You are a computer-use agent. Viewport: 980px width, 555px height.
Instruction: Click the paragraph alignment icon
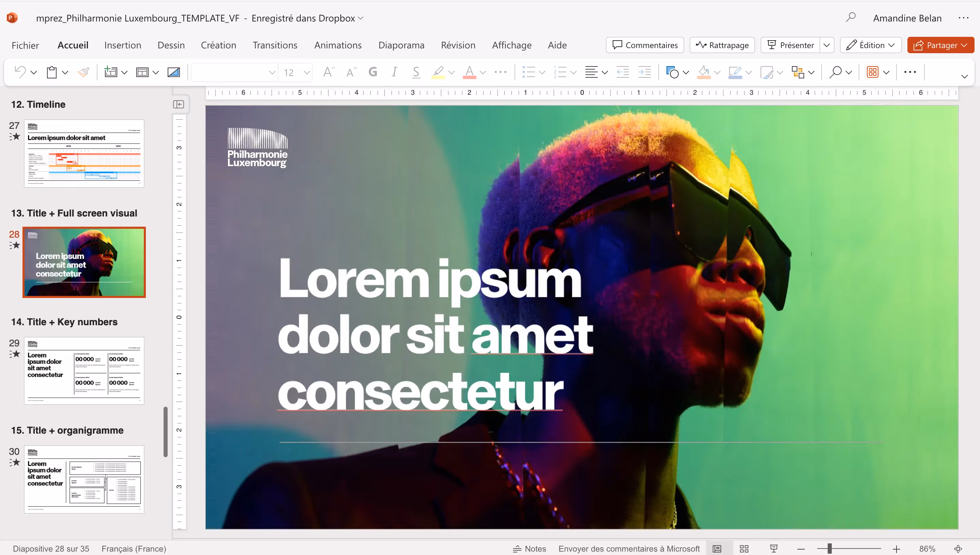pyautogui.click(x=591, y=72)
